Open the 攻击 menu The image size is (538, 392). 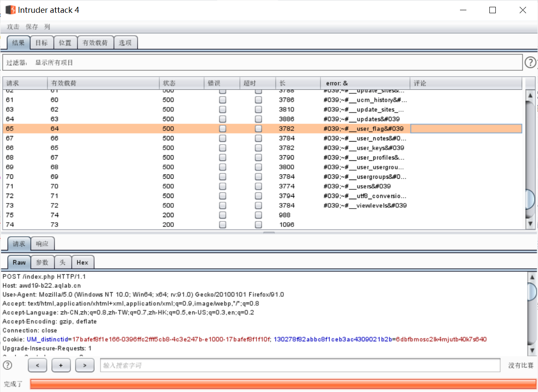(13, 26)
